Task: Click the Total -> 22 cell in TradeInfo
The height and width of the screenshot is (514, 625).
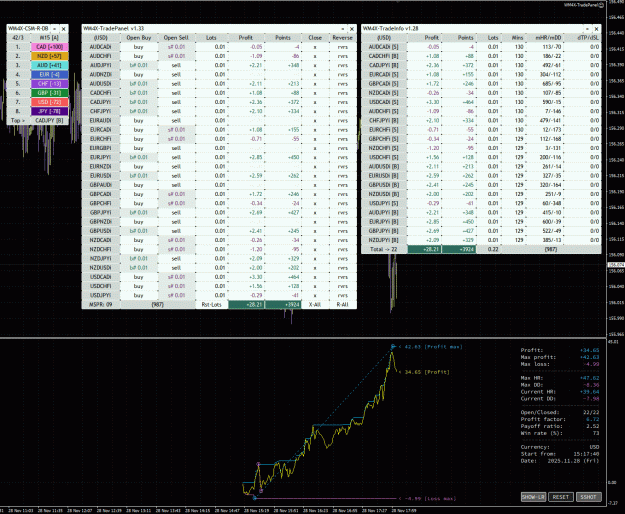Action: [x=383, y=249]
